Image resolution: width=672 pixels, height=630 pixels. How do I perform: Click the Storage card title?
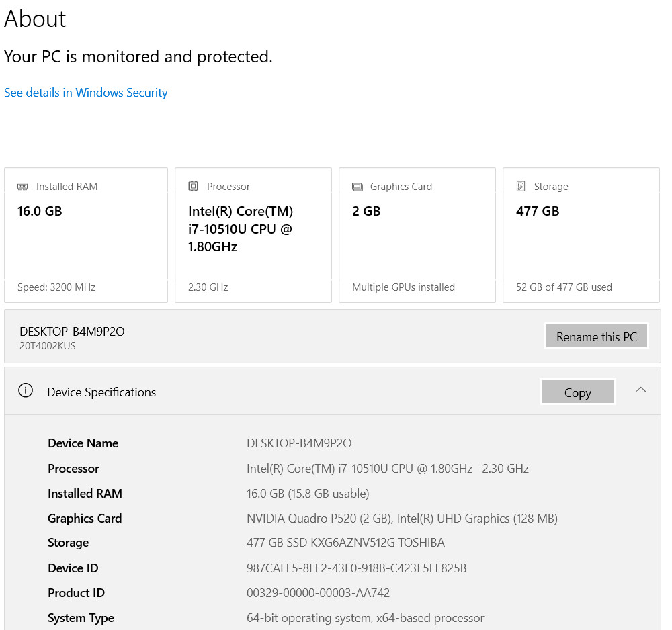[x=551, y=187]
